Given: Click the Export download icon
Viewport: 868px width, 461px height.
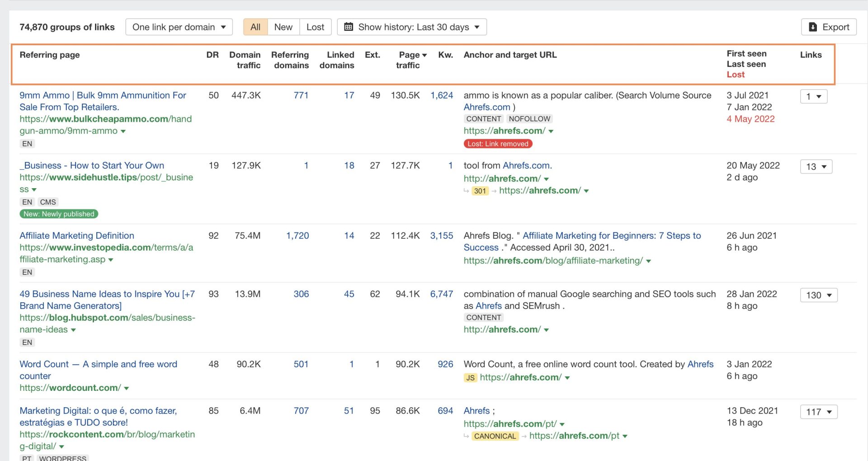Looking at the screenshot, I should 813,27.
